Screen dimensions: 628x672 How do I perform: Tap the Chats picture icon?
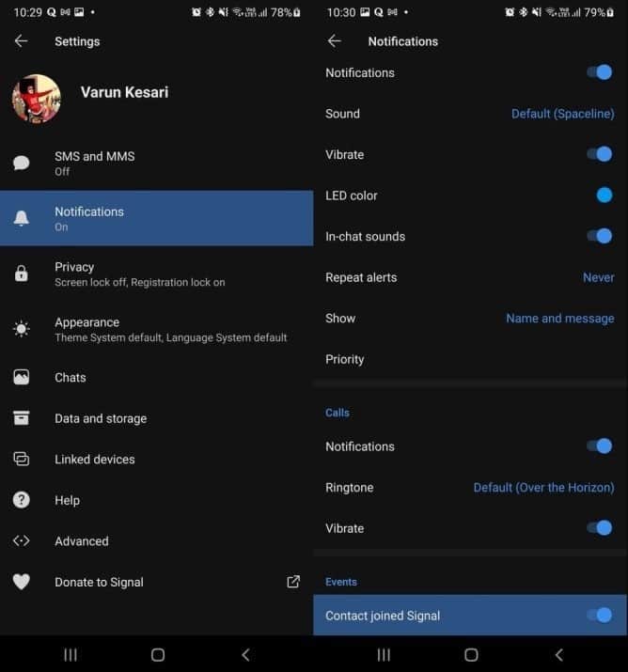(x=21, y=377)
